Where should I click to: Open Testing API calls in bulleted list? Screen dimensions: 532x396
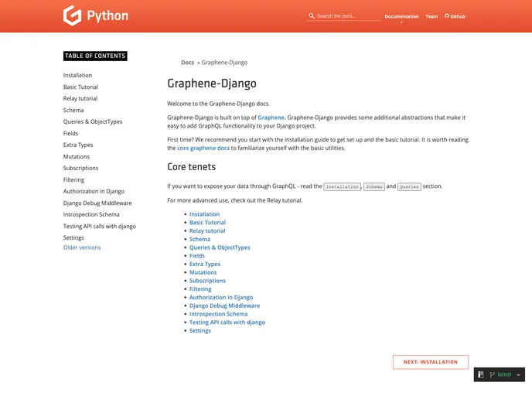pos(227,323)
